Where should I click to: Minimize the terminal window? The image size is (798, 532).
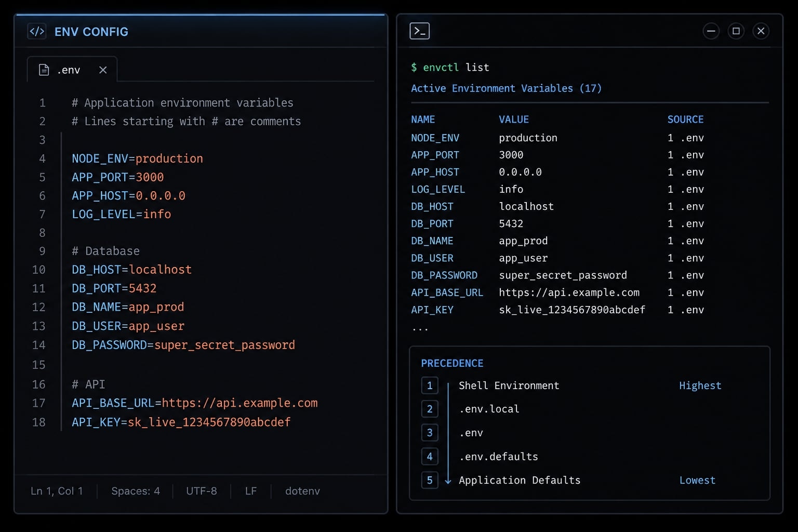click(711, 31)
